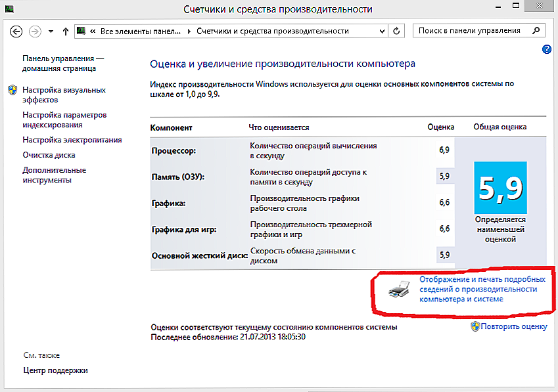Click the shield icon beside 'Настройка визуальных эффектов'
Screen dimensions: 558x392
[x=12, y=90]
